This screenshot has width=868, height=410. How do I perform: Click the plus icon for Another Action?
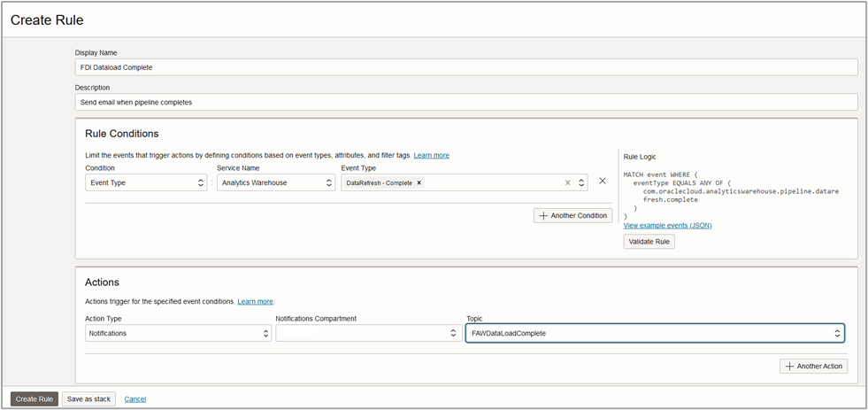coord(789,366)
